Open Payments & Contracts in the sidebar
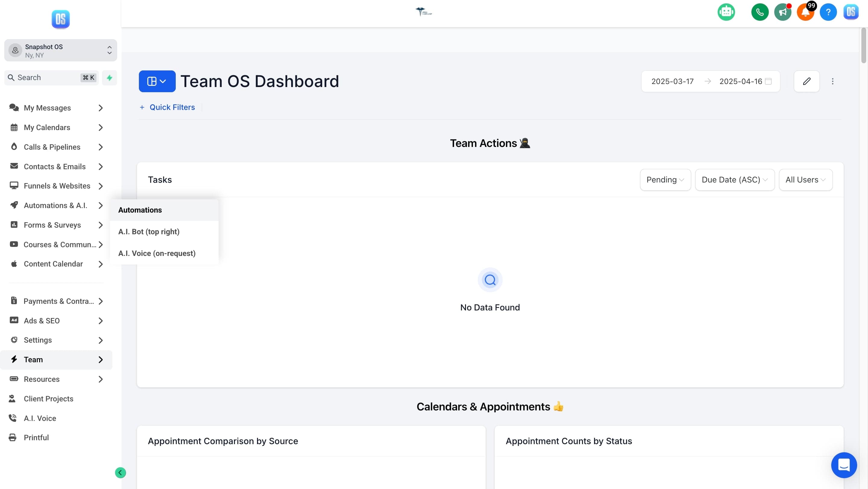The image size is (868, 489). 56,301
